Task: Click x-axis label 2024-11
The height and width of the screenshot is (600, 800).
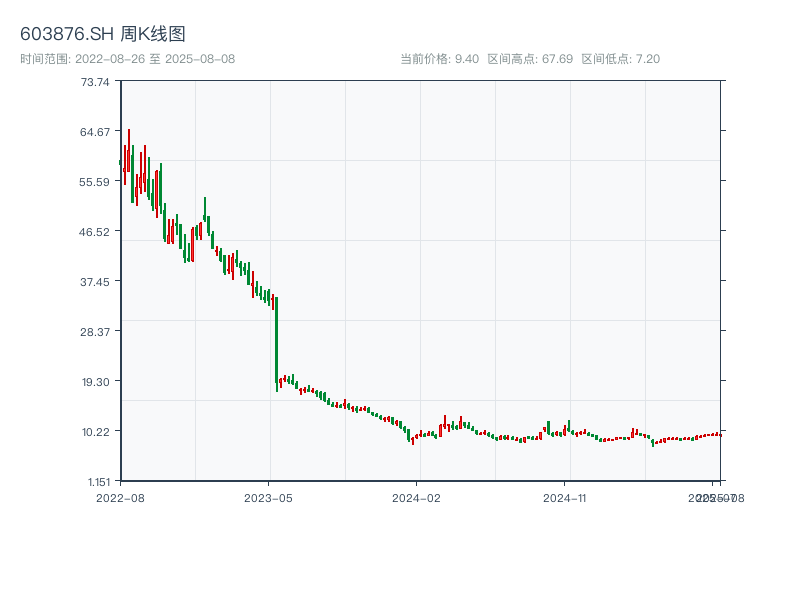Action: tap(564, 498)
